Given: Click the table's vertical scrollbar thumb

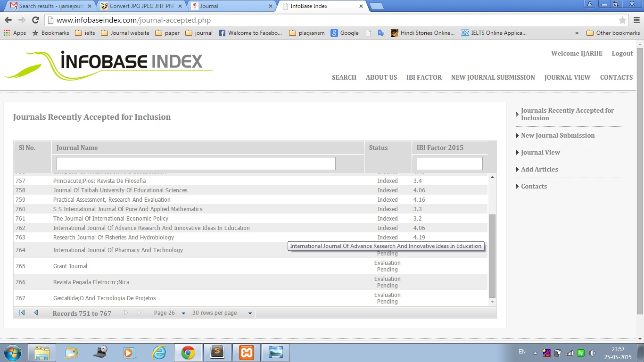Looking at the screenshot, I should point(493,256).
